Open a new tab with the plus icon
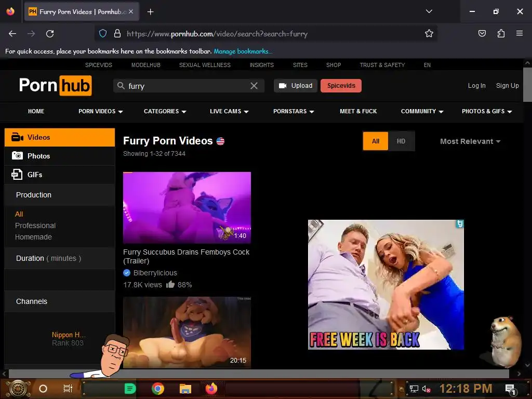Screen dimensions: 532x399 click(150, 12)
